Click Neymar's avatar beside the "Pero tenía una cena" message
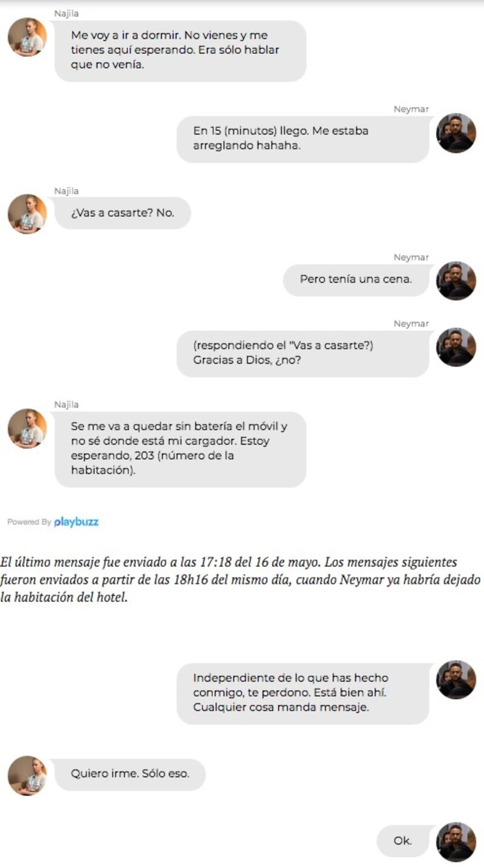Image resolution: width=484 pixels, height=868 pixels. [456, 281]
